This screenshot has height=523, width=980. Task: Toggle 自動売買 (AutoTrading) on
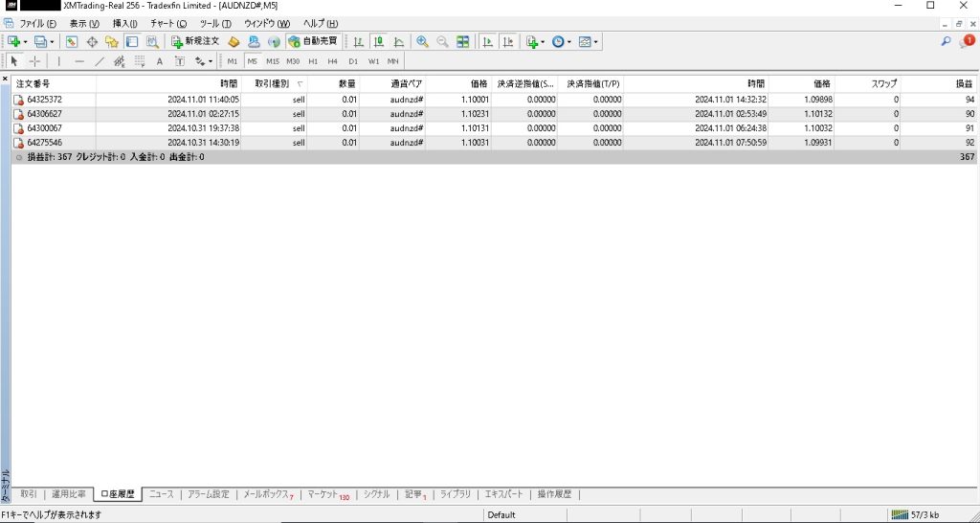click(x=313, y=41)
